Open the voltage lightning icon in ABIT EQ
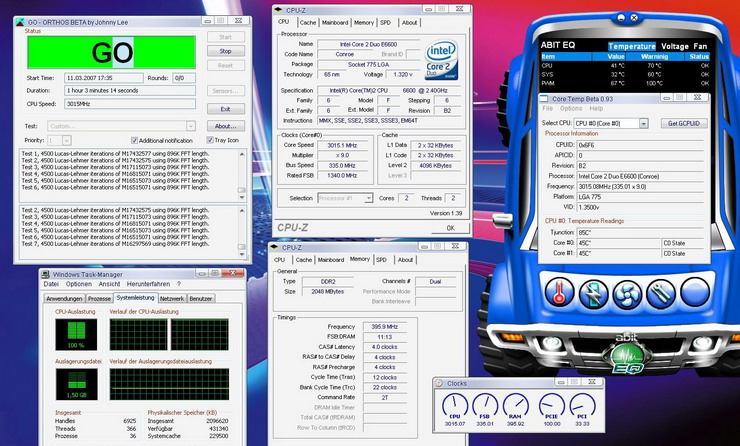Screen dimensions: 740x446 point(593,293)
